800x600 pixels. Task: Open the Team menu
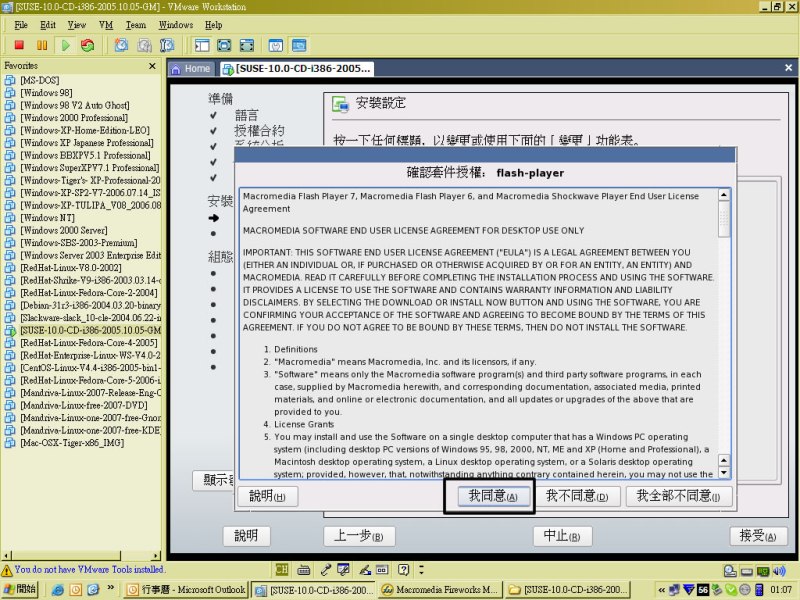pos(136,25)
